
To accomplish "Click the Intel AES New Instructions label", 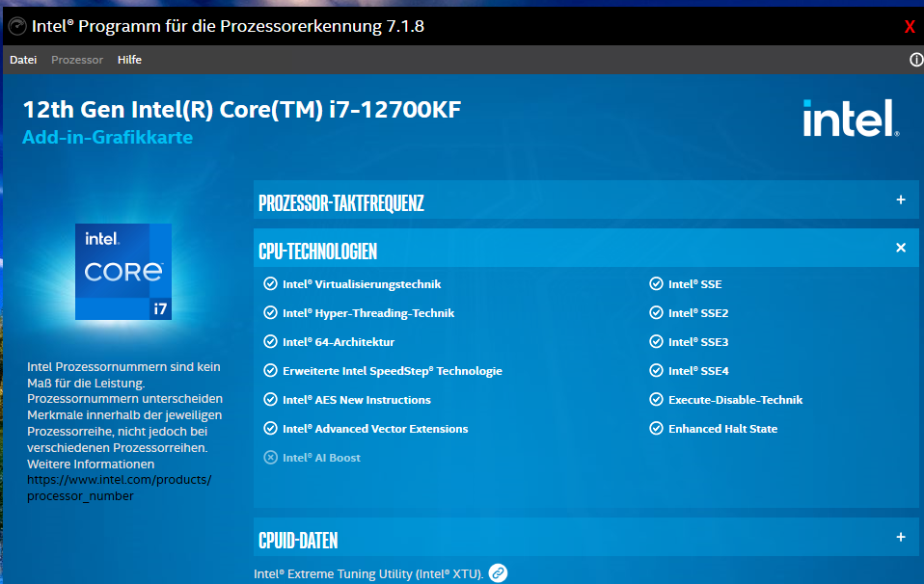I will (357, 400).
